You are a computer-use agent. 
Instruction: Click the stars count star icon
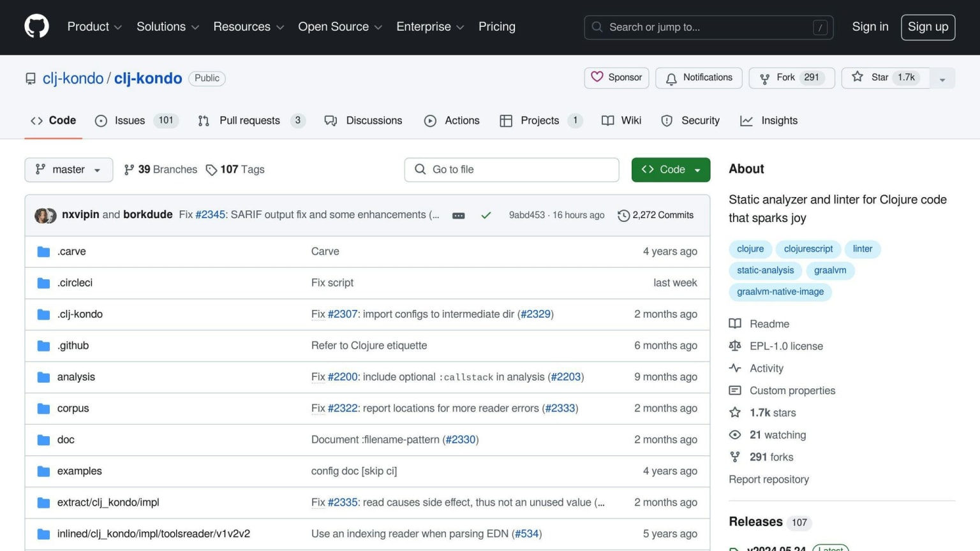click(x=735, y=413)
